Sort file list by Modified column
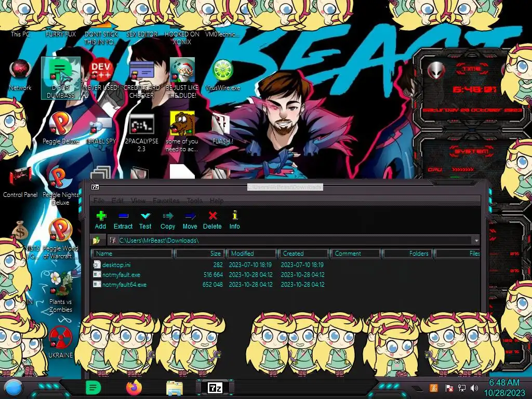The width and height of the screenshot is (532, 399). click(252, 254)
